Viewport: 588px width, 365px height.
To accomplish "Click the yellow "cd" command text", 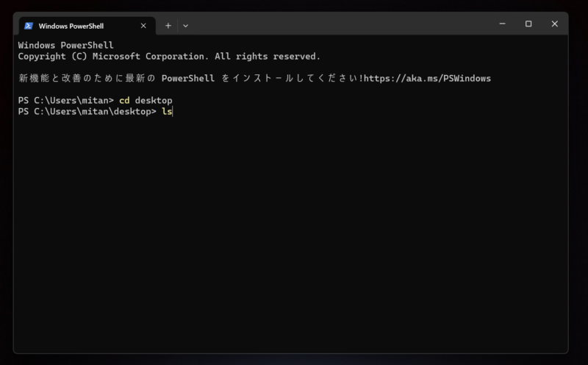I will 124,100.
